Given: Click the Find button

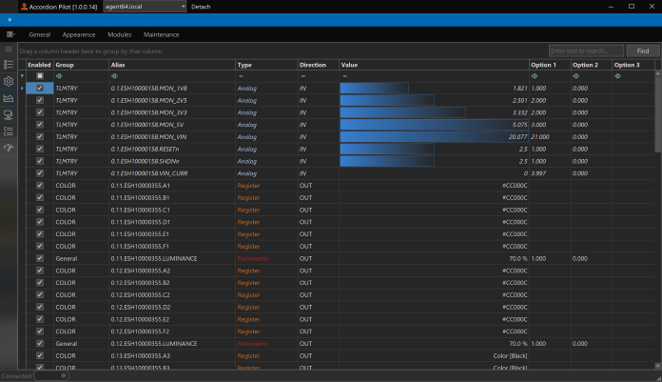Looking at the screenshot, I should [643, 51].
